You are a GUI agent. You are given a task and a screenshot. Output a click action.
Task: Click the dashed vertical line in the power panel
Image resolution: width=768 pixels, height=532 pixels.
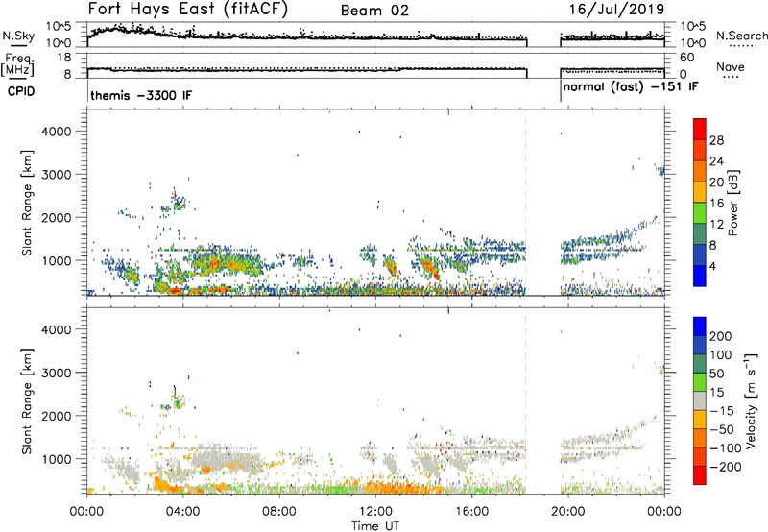pyautogui.click(x=525, y=203)
